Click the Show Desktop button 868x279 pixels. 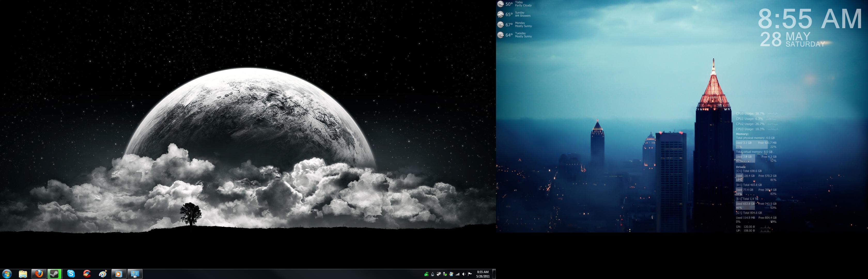[494, 274]
